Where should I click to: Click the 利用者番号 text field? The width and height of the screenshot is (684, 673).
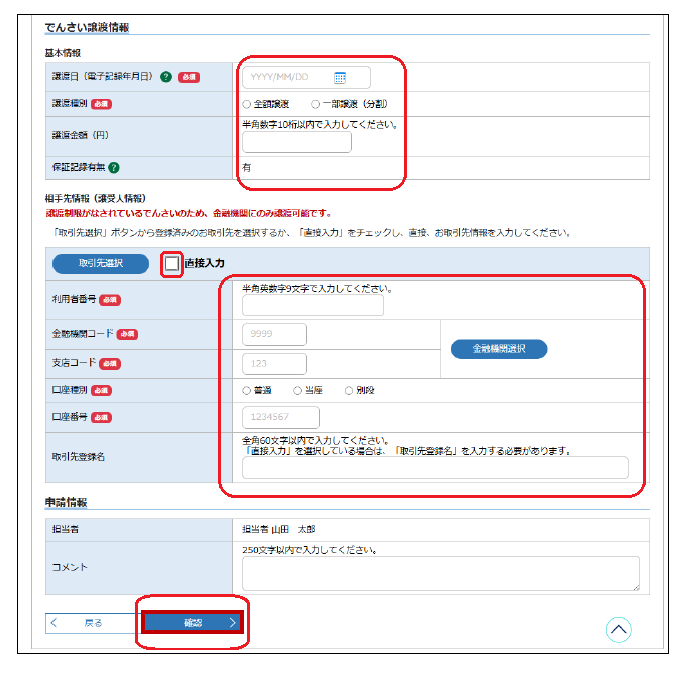(x=312, y=306)
